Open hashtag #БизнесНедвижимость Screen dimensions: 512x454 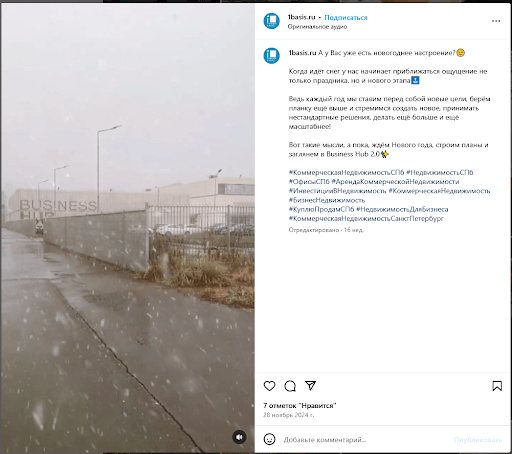point(327,200)
